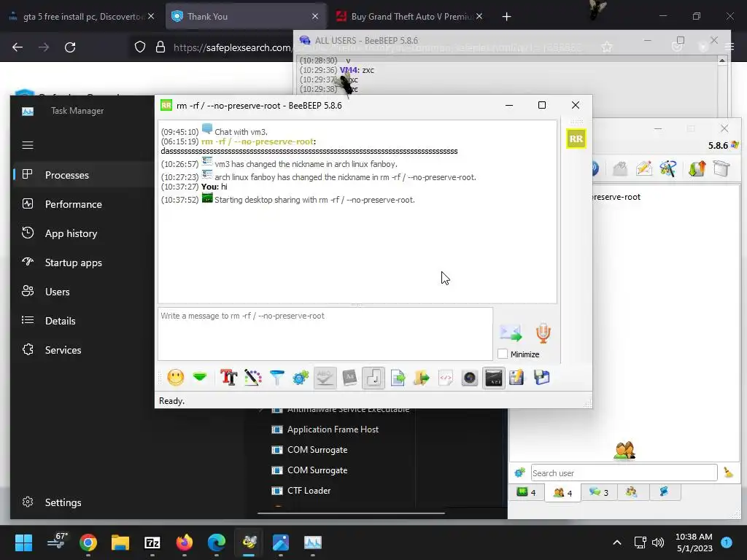
Task: Click the camera screenshot icon in chat toolbar
Action: pyautogui.click(x=469, y=378)
